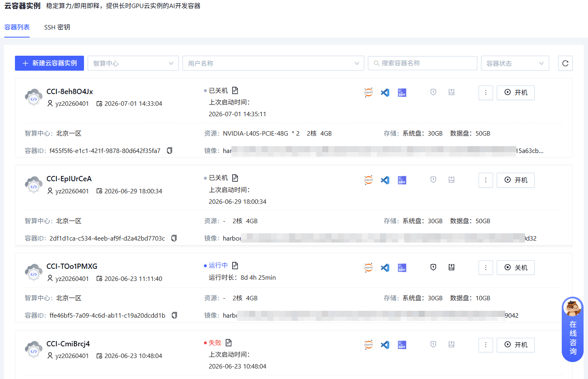The image size is (588, 379).
Task: Click shield icon of CCI-EpIUrCeA
Action: tap(433, 180)
